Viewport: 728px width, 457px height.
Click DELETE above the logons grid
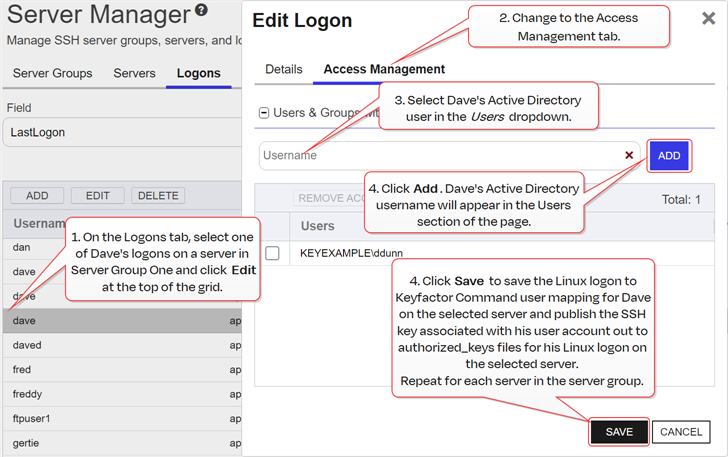[158, 196]
